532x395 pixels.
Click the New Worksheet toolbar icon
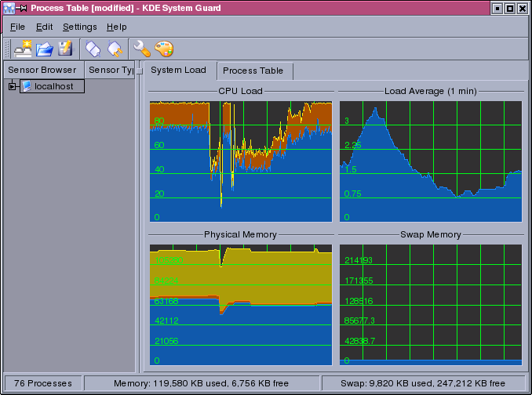tap(23, 49)
